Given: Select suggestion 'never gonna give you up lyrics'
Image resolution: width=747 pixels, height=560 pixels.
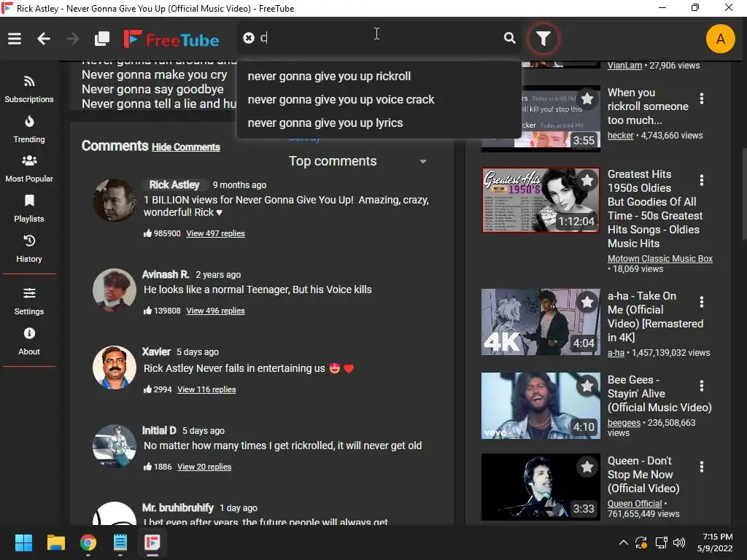Looking at the screenshot, I should (379, 122).
